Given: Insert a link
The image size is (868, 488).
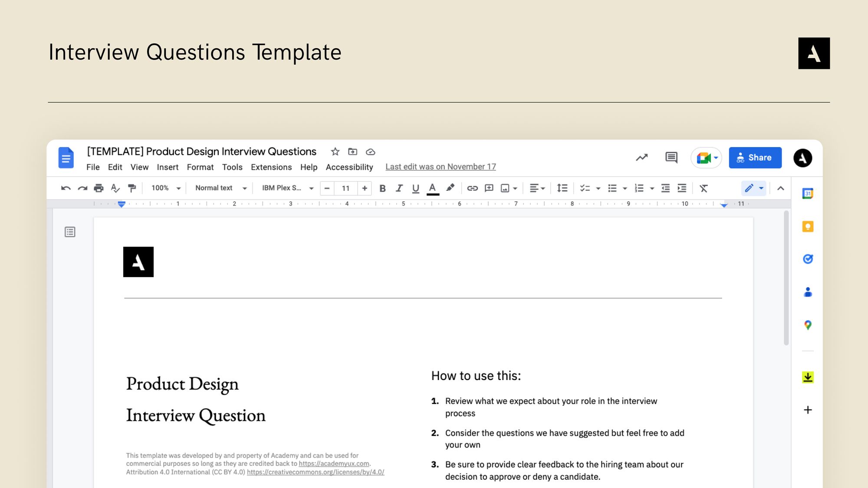Looking at the screenshot, I should pos(472,188).
